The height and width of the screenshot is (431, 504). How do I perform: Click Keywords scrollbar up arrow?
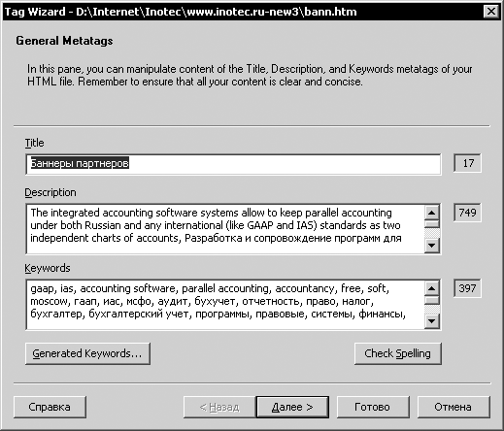[432, 288]
